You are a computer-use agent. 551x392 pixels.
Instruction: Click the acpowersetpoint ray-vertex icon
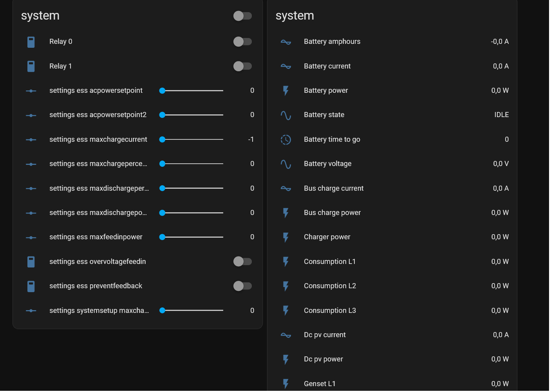point(31,91)
